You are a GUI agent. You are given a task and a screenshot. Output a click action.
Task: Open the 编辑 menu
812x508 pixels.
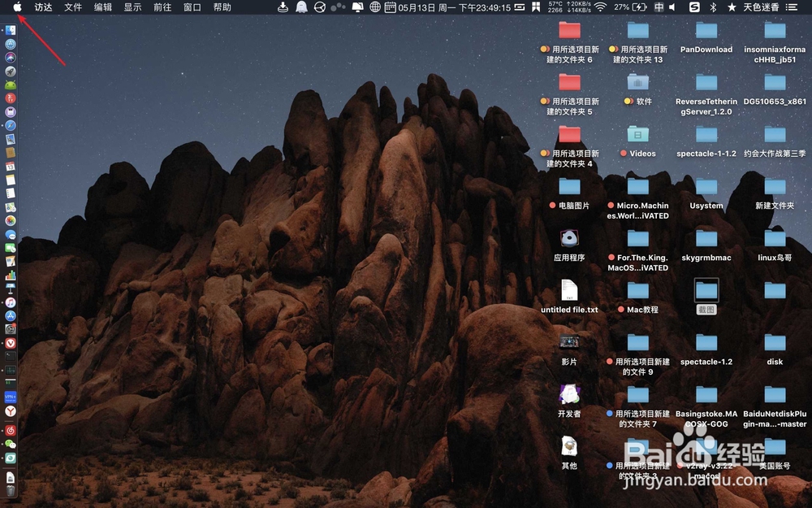pyautogui.click(x=103, y=7)
